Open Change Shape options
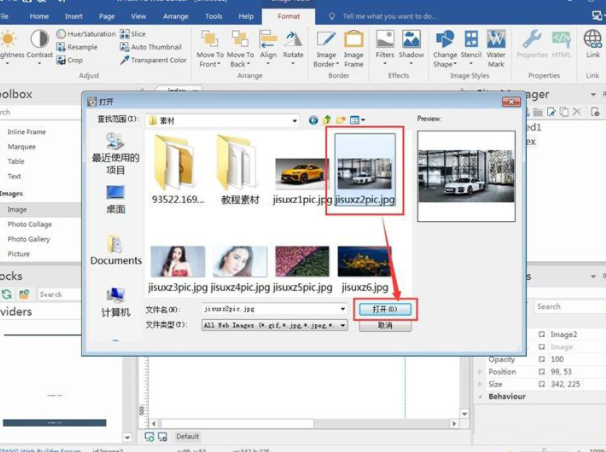 [445, 48]
